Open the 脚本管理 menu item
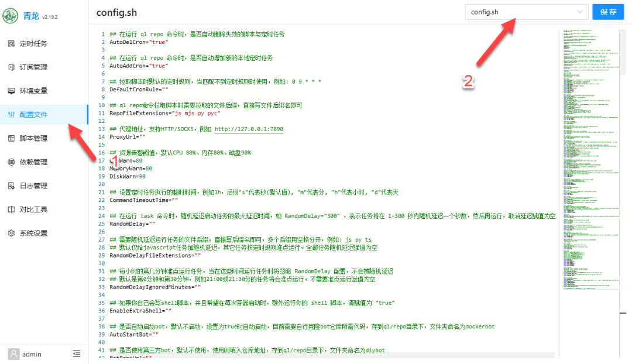 coord(44,138)
